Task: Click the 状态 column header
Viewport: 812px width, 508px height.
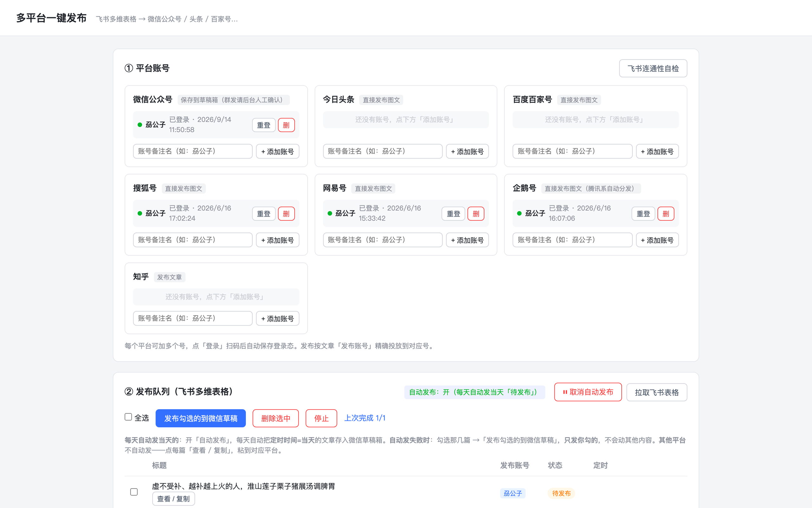Action: (555, 465)
